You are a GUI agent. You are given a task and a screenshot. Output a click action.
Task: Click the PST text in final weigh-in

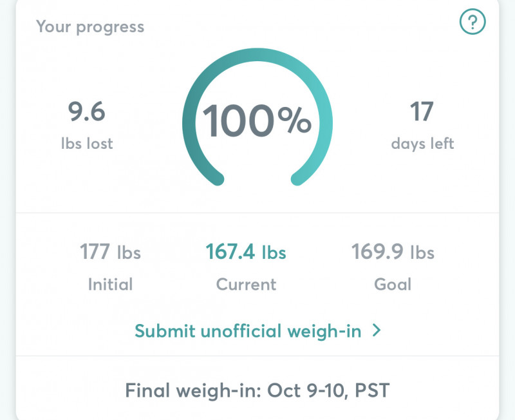click(371, 390)
